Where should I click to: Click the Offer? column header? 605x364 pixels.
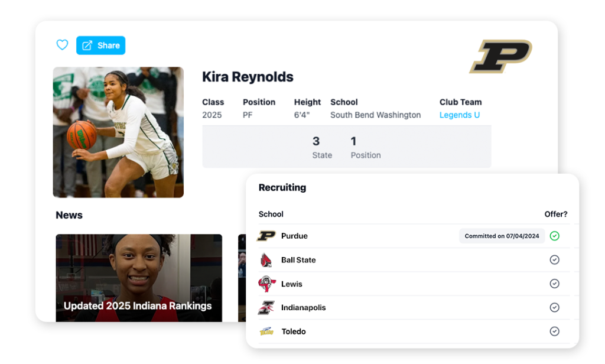coord(555,214)
